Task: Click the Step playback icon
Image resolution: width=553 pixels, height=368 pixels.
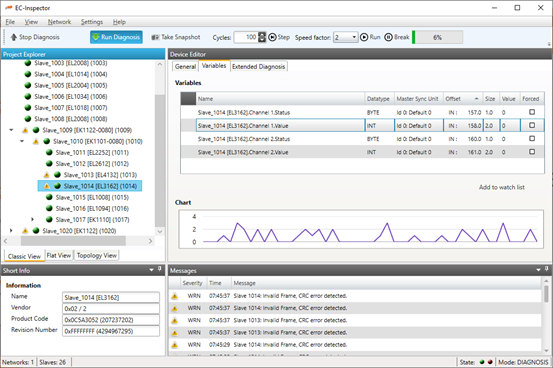Action: pyautogui.click(x=272, y=37)
